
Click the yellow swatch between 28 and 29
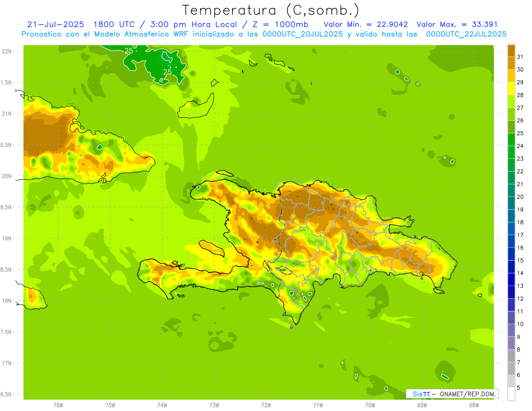511,89
